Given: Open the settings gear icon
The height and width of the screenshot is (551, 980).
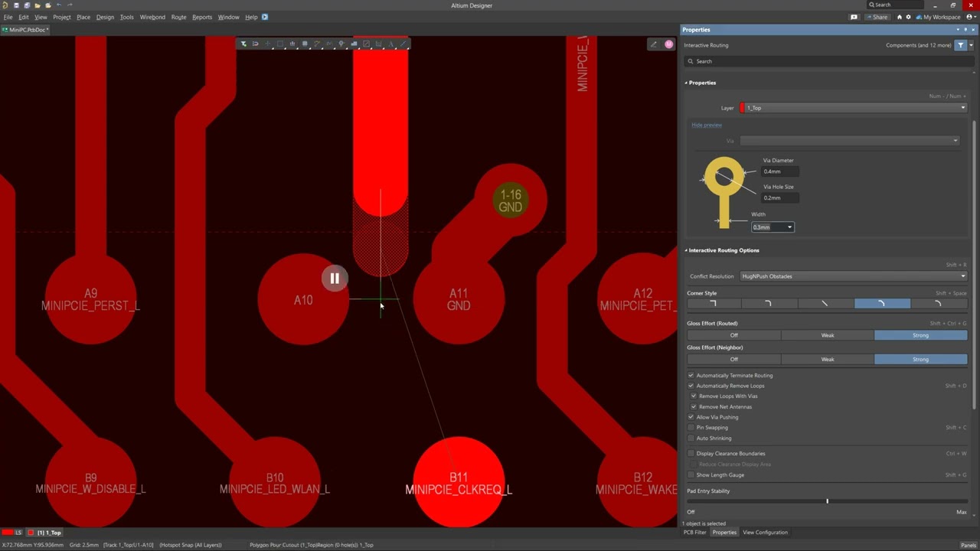Looking at the screenshot, I should [x=909, y=17].
